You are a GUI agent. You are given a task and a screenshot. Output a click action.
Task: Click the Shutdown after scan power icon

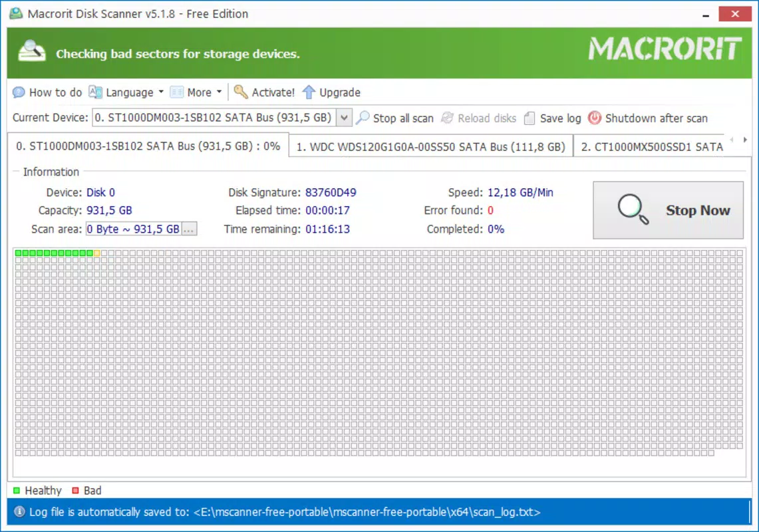point(595,118)
